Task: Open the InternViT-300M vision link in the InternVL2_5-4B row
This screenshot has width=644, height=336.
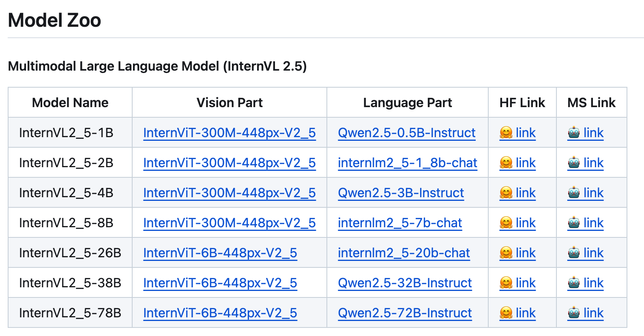Action: (229, 193)
